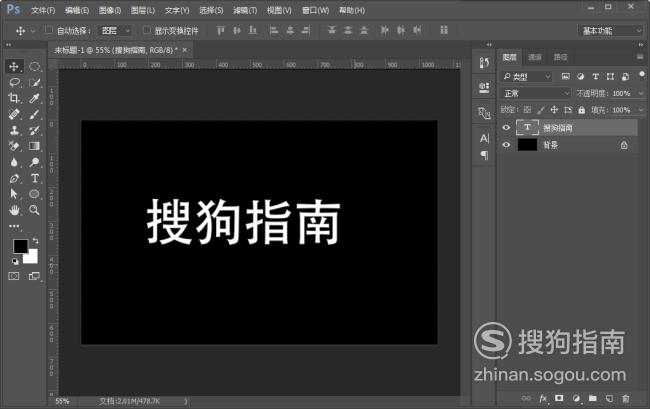Select the Blur tool
The image size is (650, 409).
click(14, 162)
